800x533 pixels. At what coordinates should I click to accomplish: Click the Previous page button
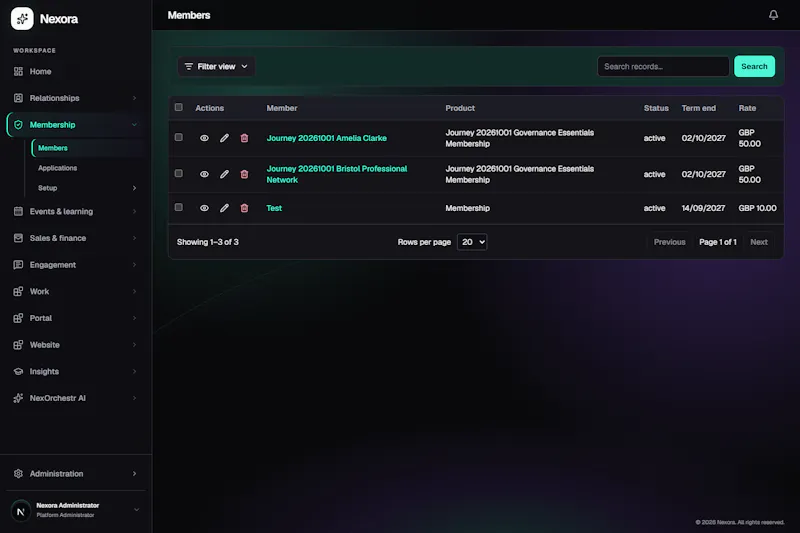click(x=669, y=242)
